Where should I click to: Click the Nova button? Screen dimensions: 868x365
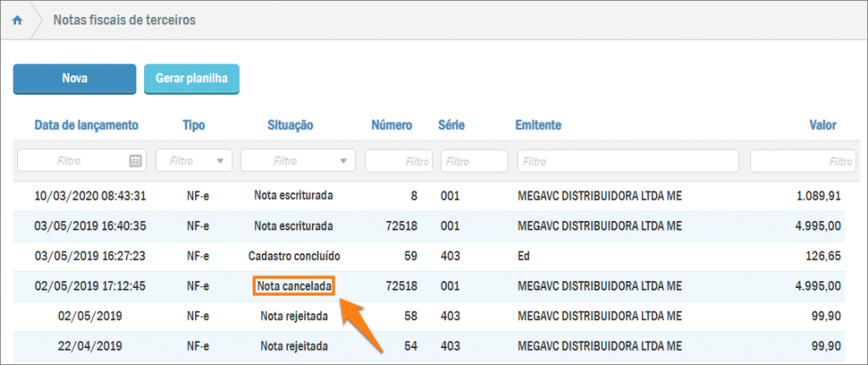(x=75, y=79)
